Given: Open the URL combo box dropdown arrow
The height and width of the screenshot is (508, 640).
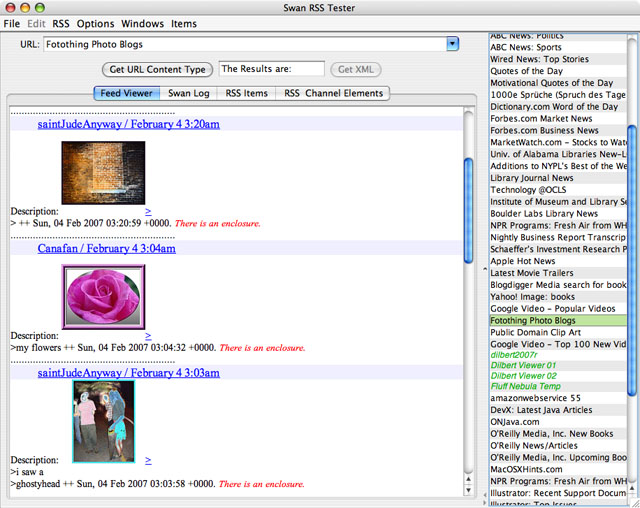Looking at the screenshot, I should pyautogui.click(x=452, y=44).
